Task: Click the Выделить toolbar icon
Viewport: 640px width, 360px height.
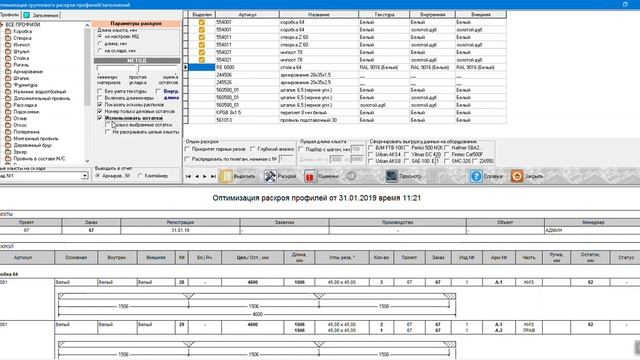Action: [x=226, y=176]
